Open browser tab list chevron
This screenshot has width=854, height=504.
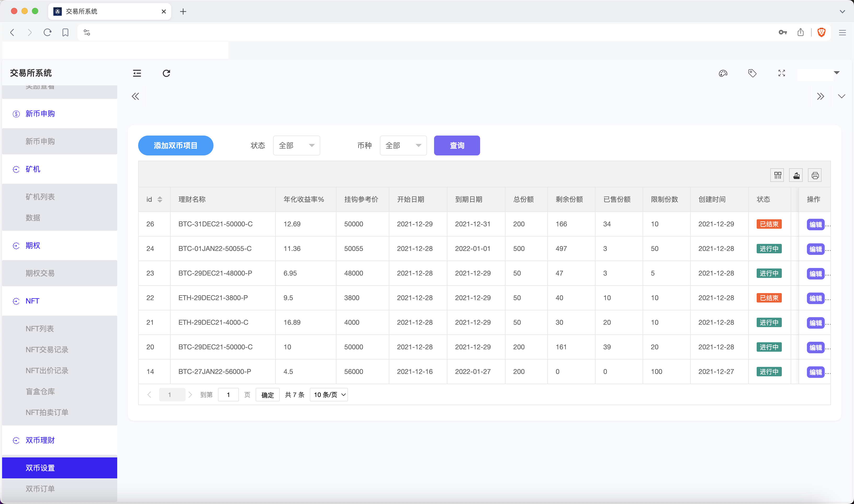(842, 12)
